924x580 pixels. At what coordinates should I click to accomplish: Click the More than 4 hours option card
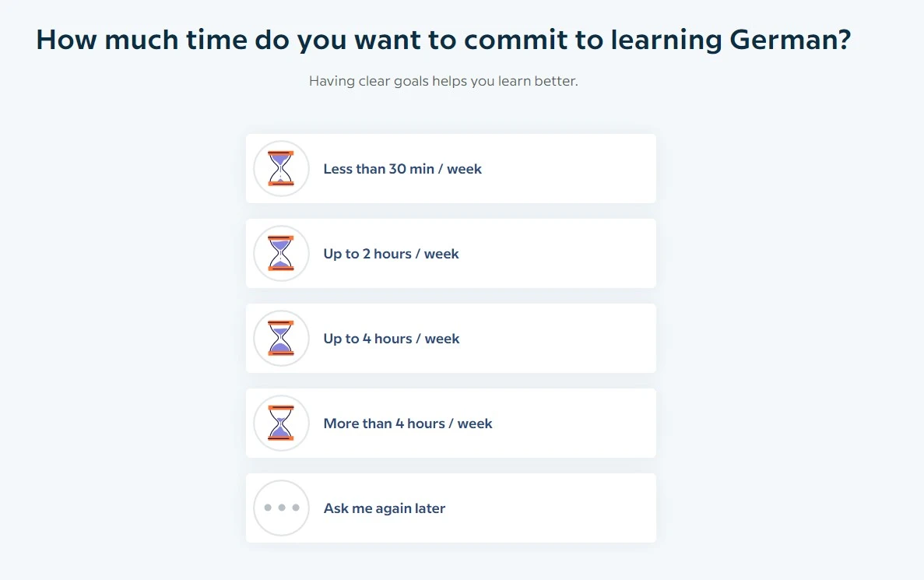point(451,424)
